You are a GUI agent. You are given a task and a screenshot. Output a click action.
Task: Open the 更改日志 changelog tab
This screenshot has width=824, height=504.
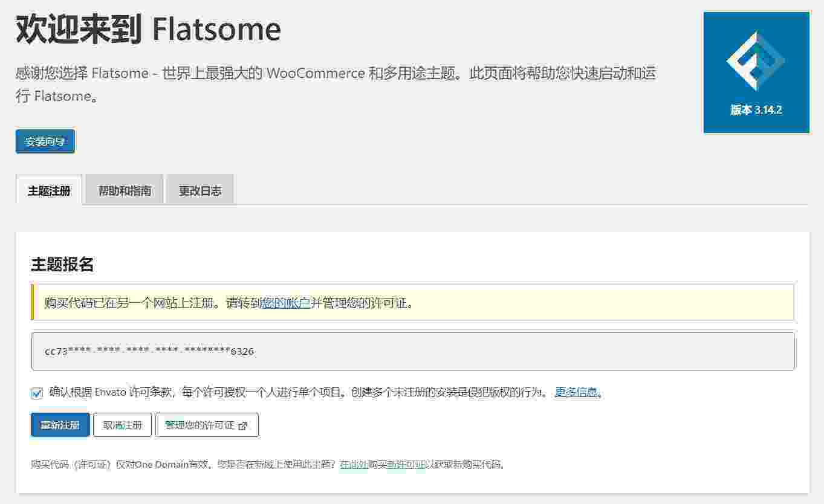click(200, 191)
